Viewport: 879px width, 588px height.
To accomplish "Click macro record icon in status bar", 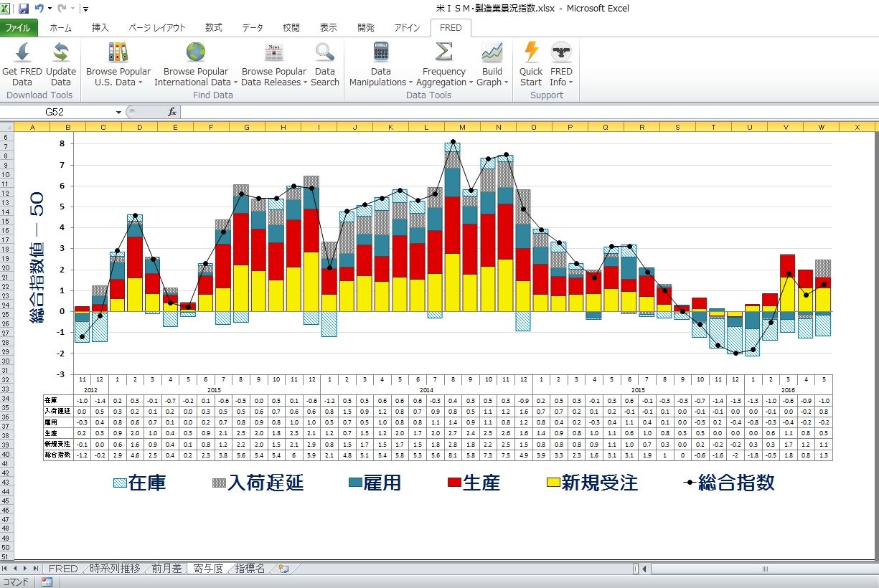I will pos(47,582).
